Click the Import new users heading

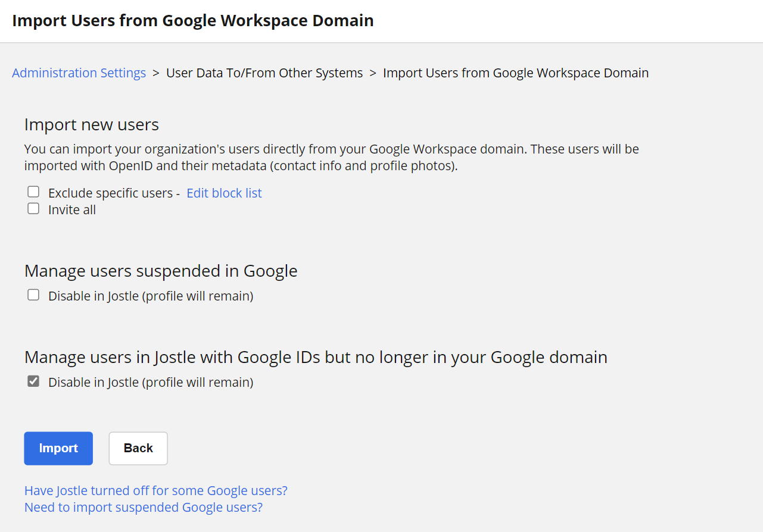click(92, 124)
